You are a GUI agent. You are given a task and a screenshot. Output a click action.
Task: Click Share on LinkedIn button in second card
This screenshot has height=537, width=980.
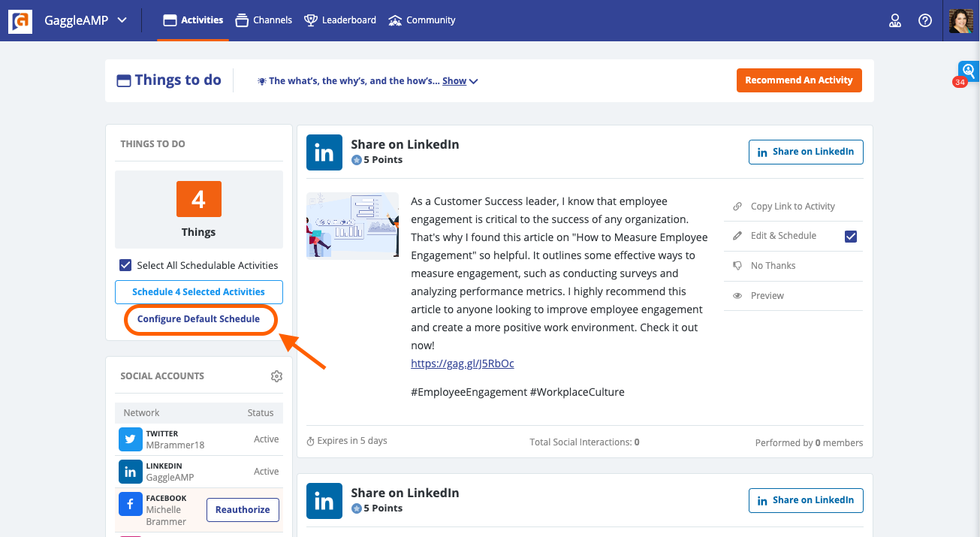click(806, 500)
